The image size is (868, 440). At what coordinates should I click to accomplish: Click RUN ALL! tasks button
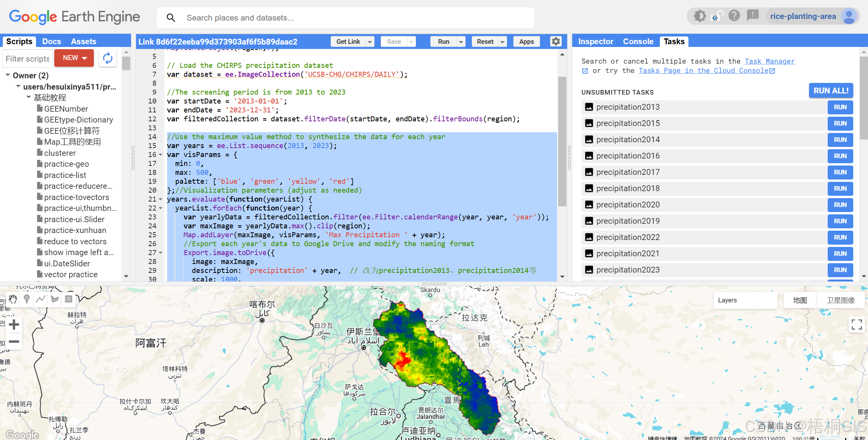(x=831, y=90)
